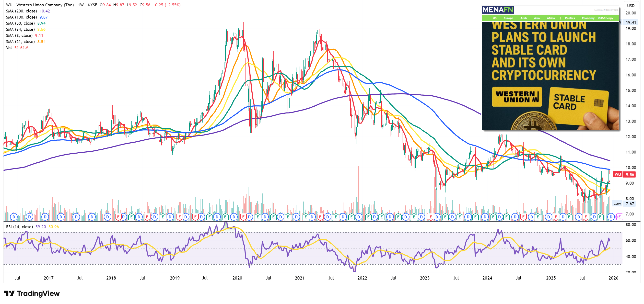Open the Europe tab in MENAFN navigation
The width and height of the screenshot is (644, 304).
click(508, 18)
